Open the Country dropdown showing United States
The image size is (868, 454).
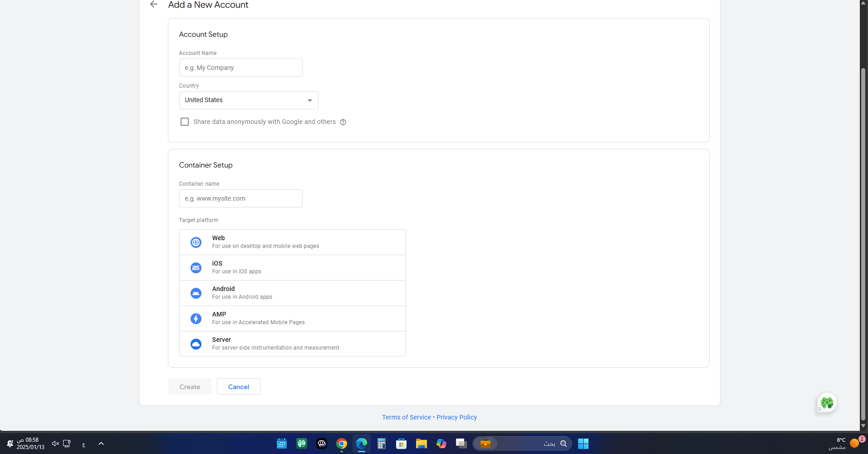pos(249,100)
